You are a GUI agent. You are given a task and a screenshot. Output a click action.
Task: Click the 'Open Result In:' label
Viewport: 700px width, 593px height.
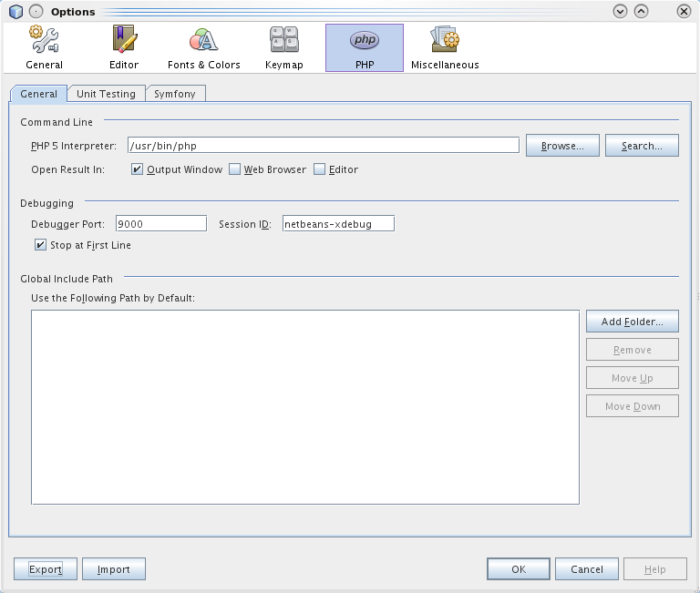click(x=67, y=169)
